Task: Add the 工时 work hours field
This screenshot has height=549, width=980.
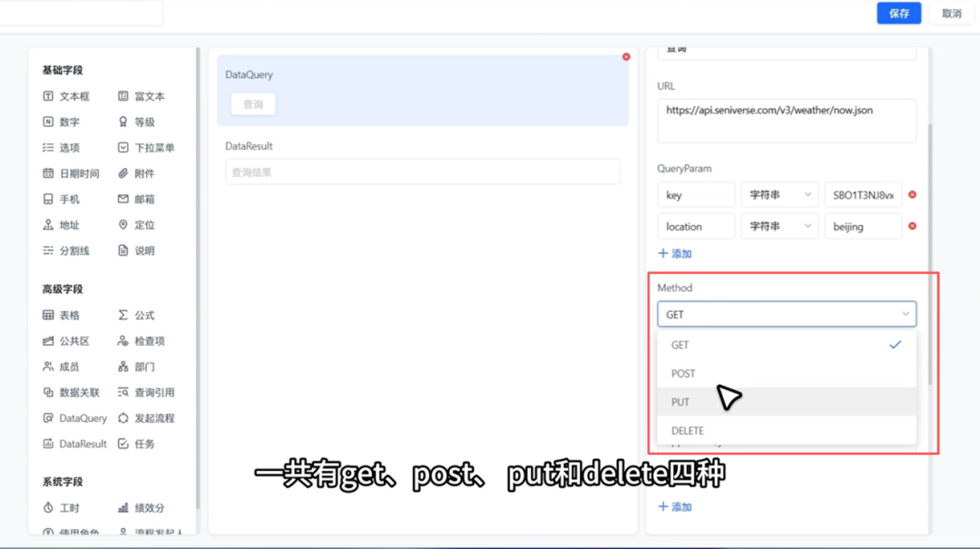Action: tap(62, 508)
